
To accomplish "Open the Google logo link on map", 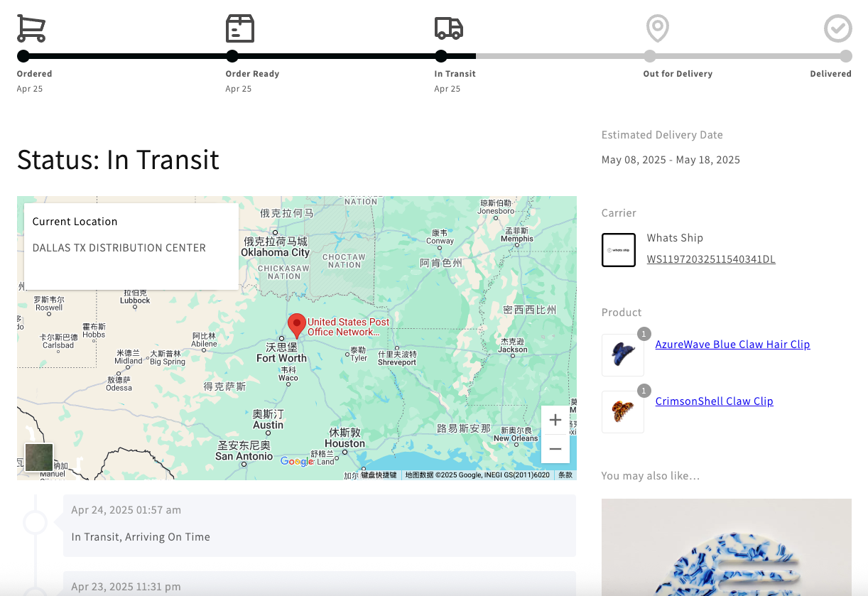I will tap(296, 462).
